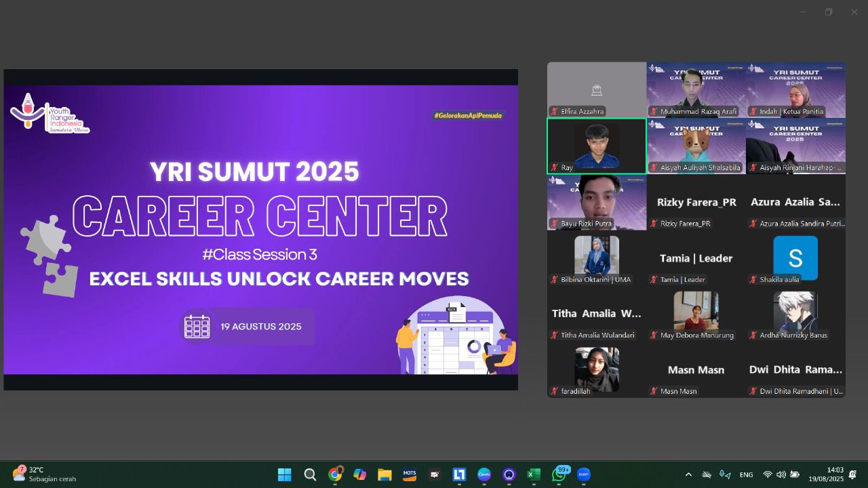Open WhatsApp with the 99+ badge
The image size is (868, 488).
coord(559,475)
